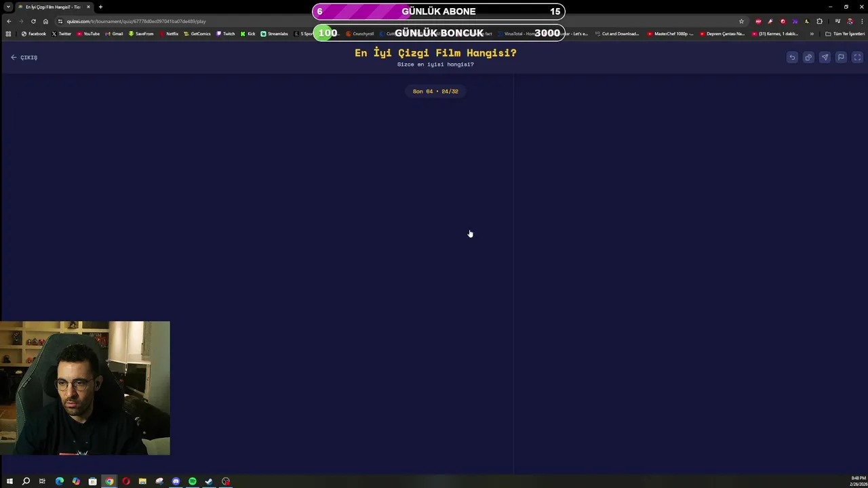Open the Cut and Download bookmark
Screen dimensions: 868x488
[x=617, y=34]
